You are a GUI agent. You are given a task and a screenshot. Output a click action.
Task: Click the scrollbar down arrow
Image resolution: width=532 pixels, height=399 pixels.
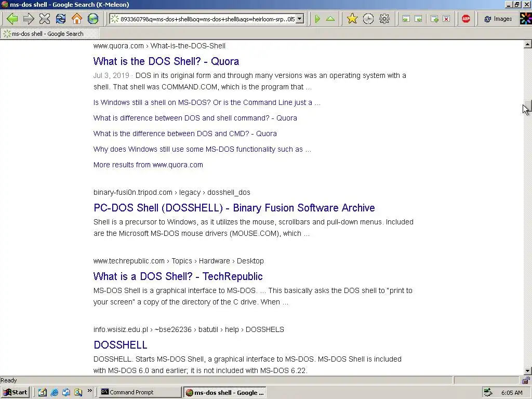coord(528,371)
